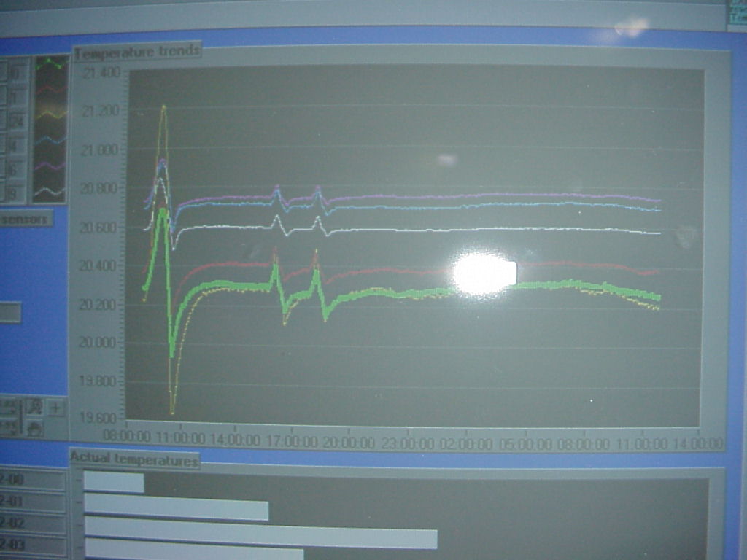747x560 pixels.
Task: Click the Actual temperatures panel title
Action: tap(134, 459)
